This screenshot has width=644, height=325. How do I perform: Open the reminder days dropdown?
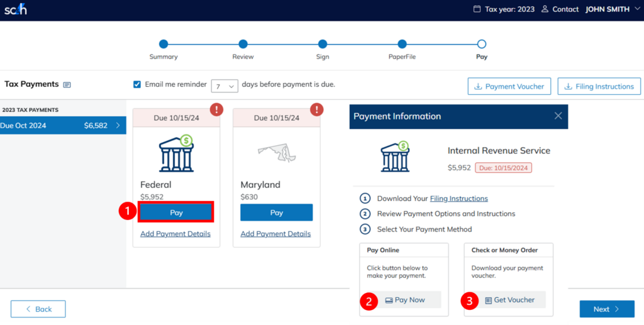click(225, 85)
